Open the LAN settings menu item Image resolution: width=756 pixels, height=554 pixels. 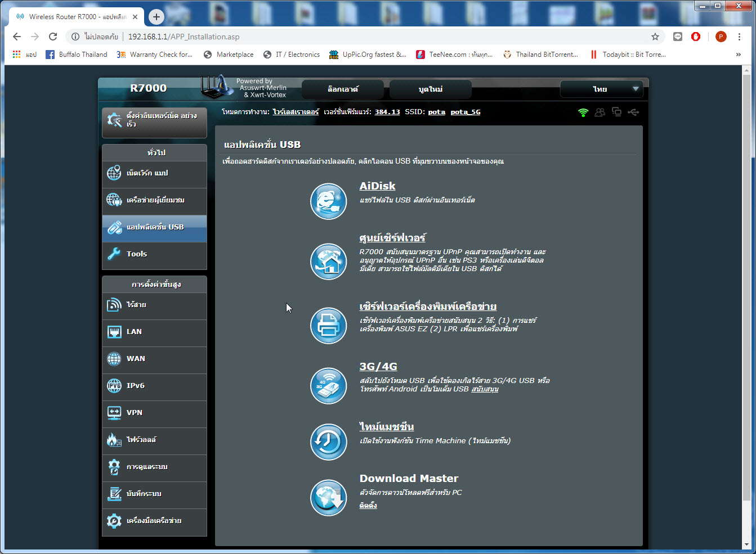pyautogui.click(x=154, y=332)
